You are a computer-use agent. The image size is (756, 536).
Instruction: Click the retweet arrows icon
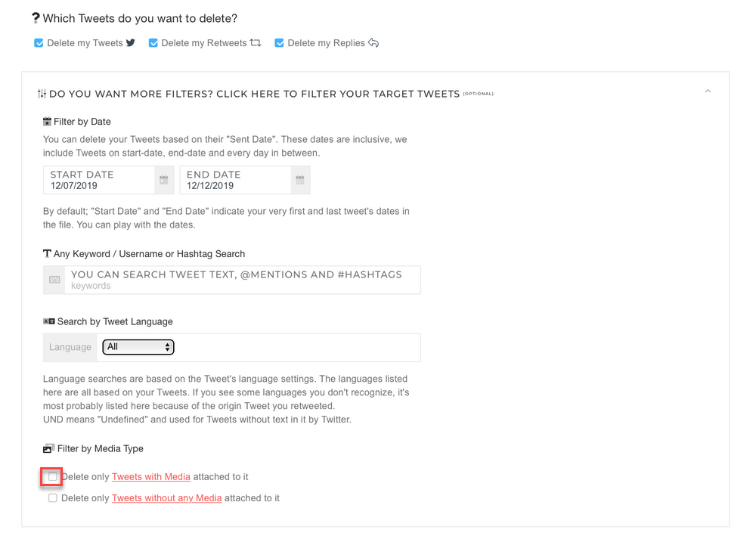pos(256,43)
